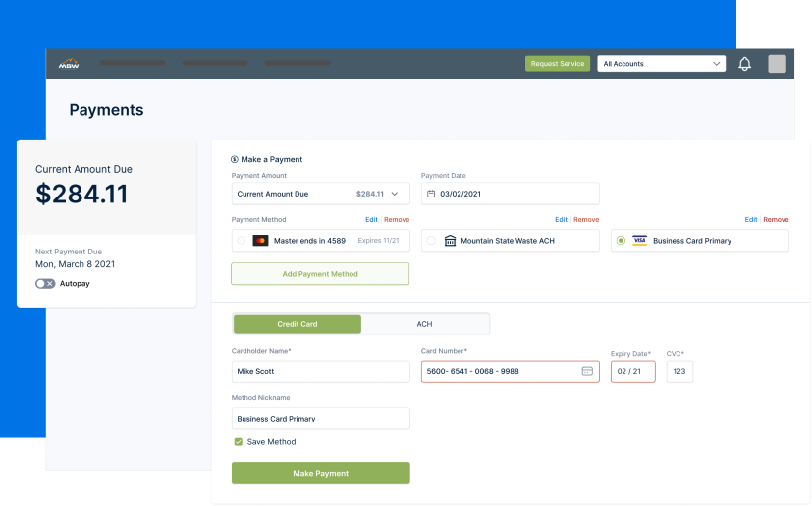Image resolution: width=812 pixels, height=506 pixels.
Task: Open the user avatar menu
Action: click(x=777, y=64)
